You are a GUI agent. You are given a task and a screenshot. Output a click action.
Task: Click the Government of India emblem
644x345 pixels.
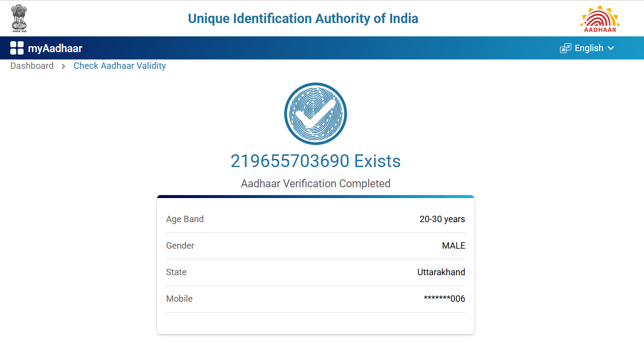[20, 18]
